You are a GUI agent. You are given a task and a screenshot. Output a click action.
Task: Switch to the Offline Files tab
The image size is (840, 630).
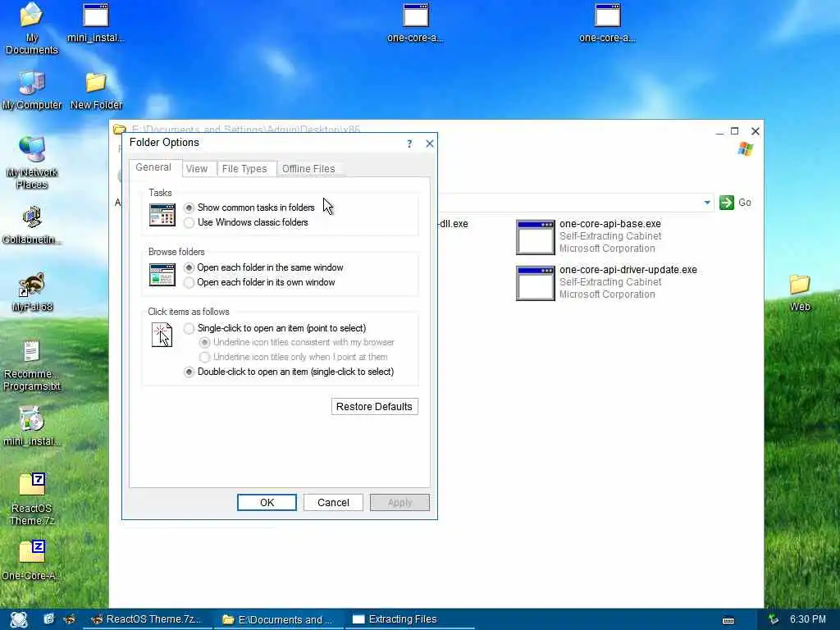pyautogui.click(x=308, y=169)
